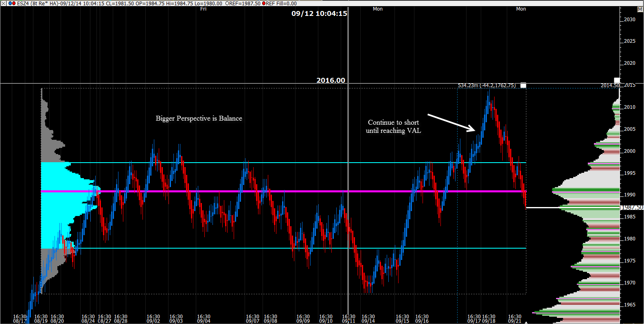
Task: Click the red dot before REF Fill=0.00
Action: click(264, 3)
